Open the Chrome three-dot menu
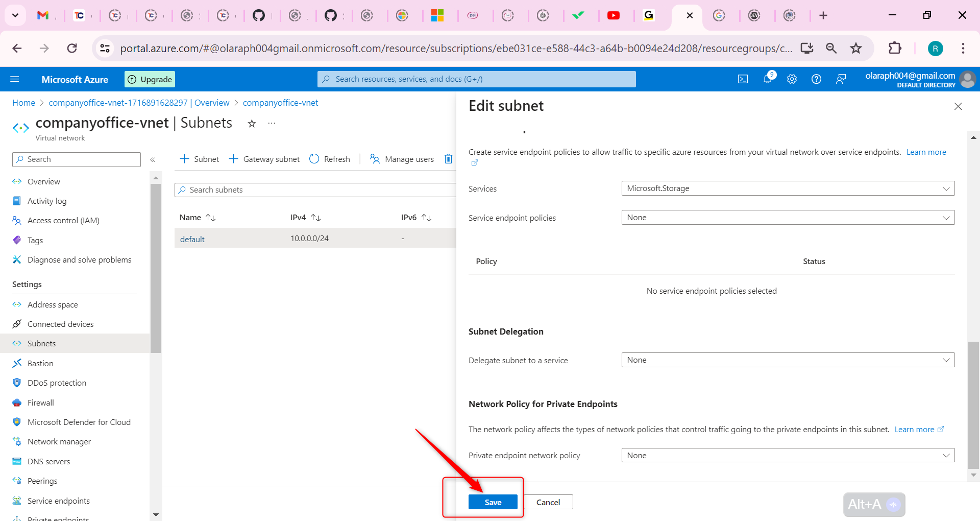This screenshot has width=980, height=521. pos(963,48)
